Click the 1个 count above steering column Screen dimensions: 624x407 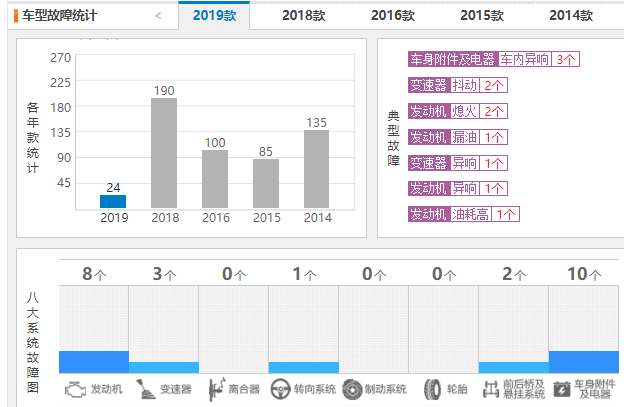[x=304, y=274]
